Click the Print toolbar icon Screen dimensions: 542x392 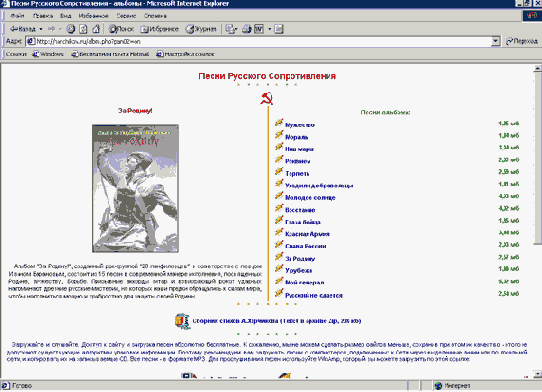(246, 29)
